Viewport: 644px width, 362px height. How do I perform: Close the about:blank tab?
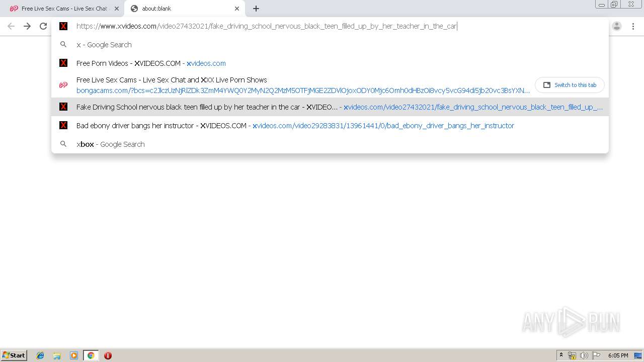237,9
